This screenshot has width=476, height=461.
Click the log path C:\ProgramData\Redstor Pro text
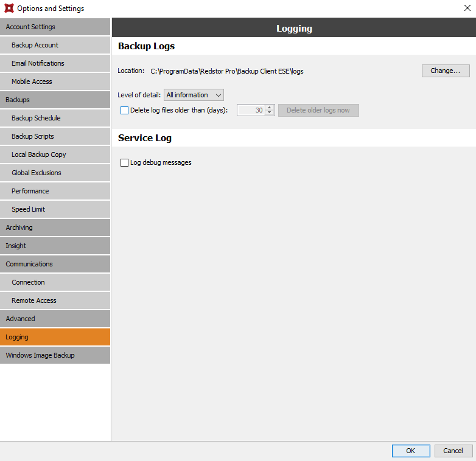227,71
